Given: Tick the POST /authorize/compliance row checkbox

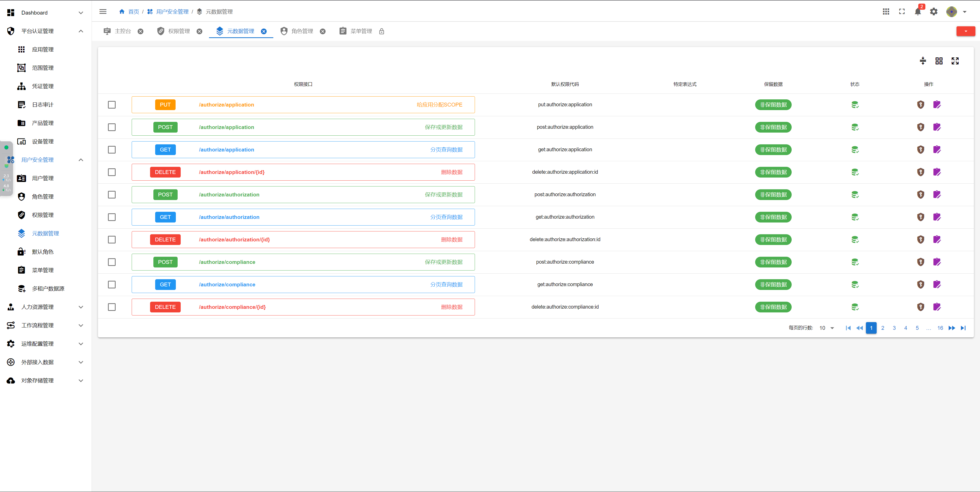Looking at the screenshot, I should click(x=112, y=262).
